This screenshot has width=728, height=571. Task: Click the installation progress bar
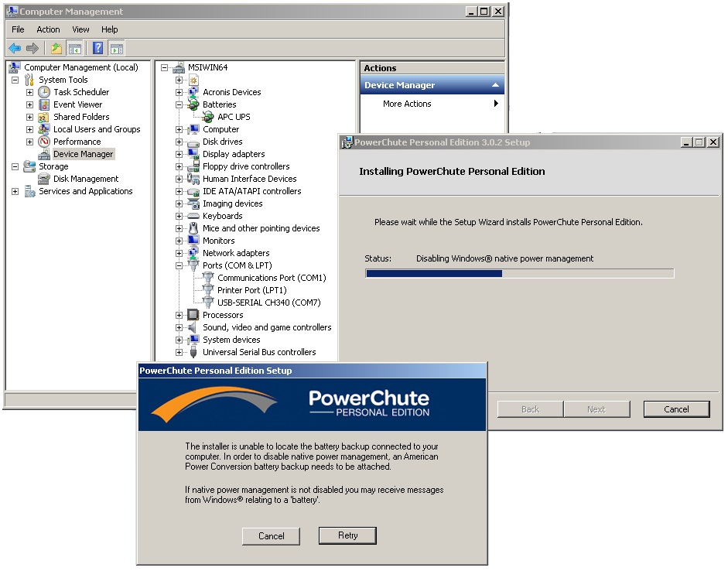[x=520, y=273]
